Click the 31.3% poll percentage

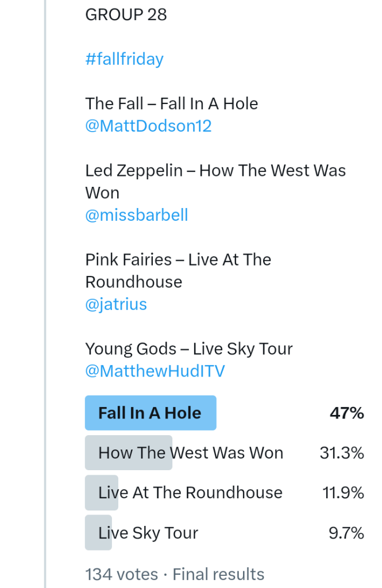point(342,453)
